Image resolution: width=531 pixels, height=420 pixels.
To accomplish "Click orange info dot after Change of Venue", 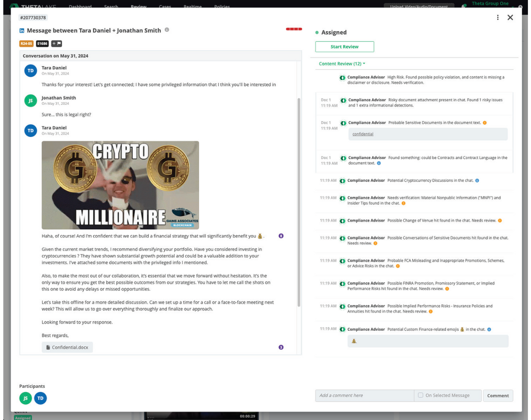I will click(x=500, y=221).
